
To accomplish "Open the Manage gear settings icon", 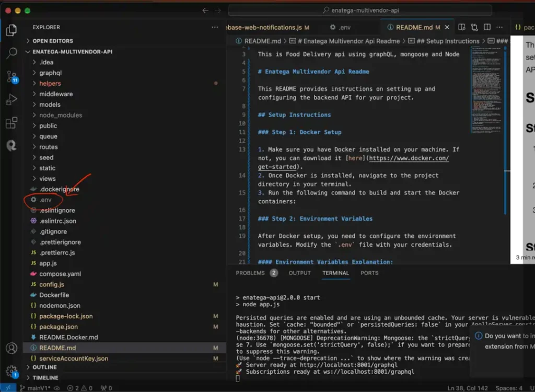I will 11,371.
